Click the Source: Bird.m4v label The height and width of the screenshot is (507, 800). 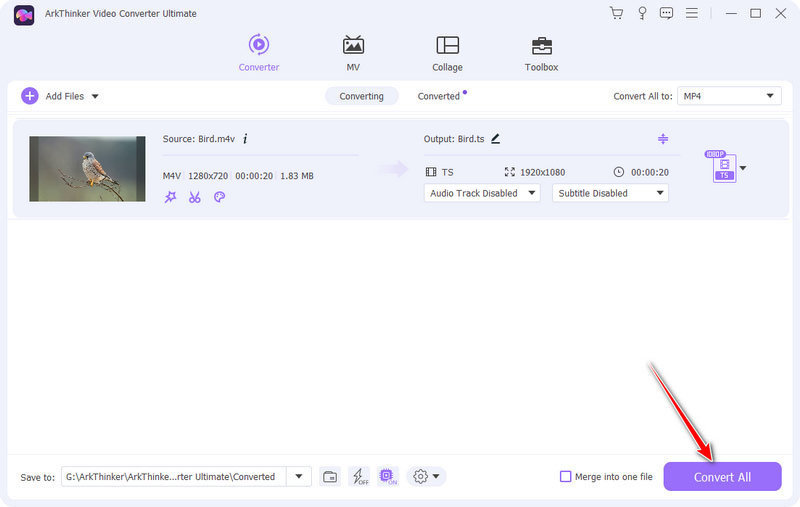tap(198, 139)
